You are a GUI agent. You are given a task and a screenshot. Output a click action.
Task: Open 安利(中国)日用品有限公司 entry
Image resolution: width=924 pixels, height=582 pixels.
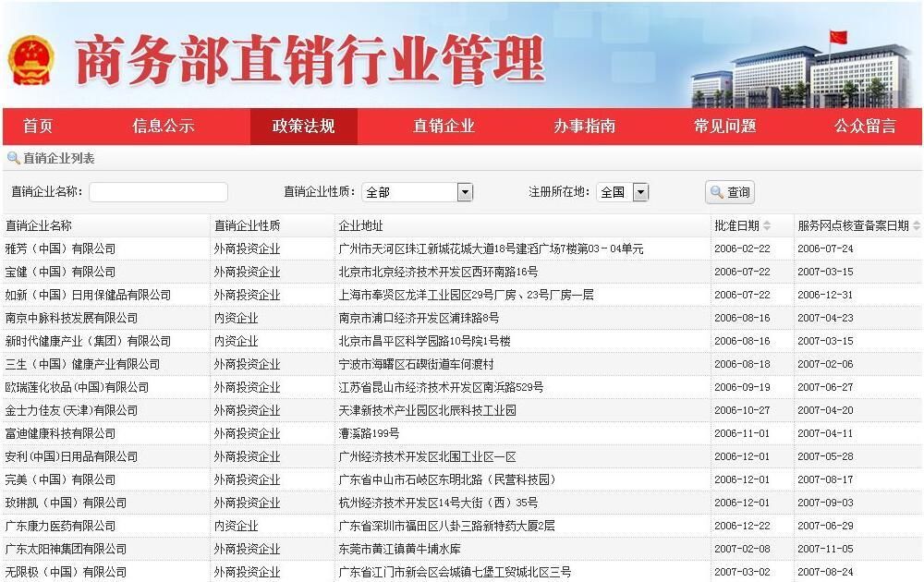click(x=71, y=456)
